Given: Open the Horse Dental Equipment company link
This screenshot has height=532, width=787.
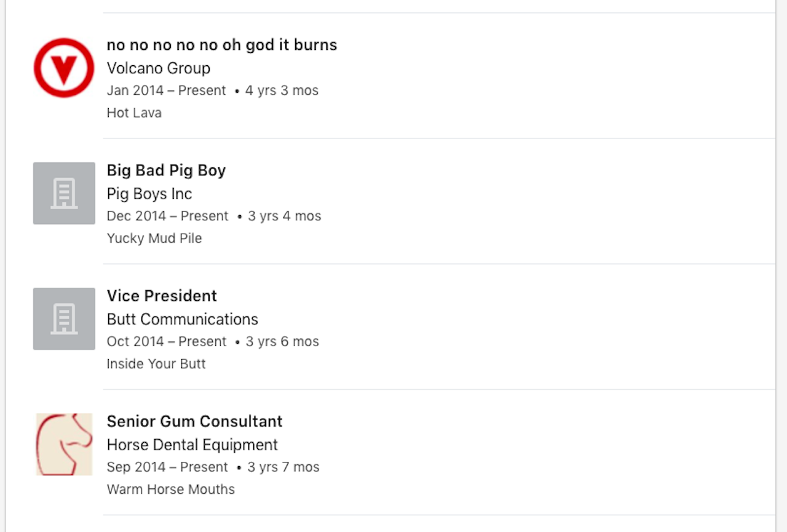Looking at the screenshot, I should point(192,445).
